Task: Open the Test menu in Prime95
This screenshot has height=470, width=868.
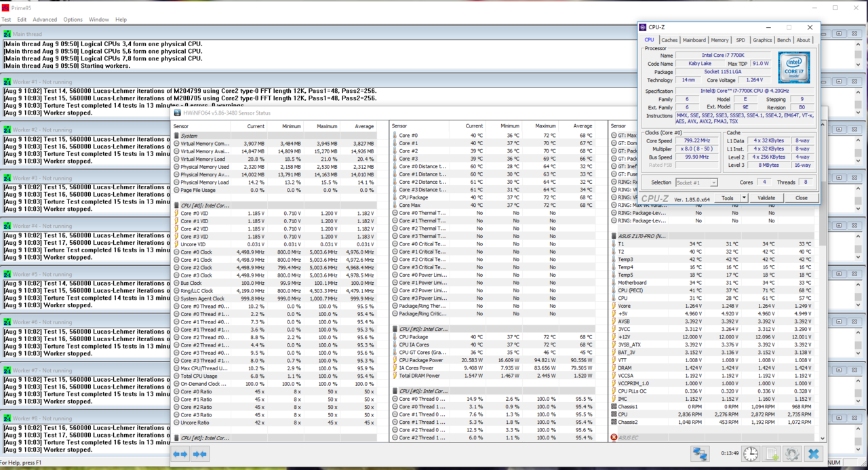Action: [x=6, y=20]
